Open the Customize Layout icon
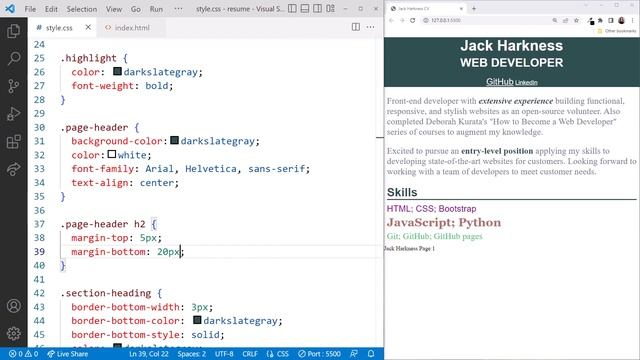 (x=331, y=9)
